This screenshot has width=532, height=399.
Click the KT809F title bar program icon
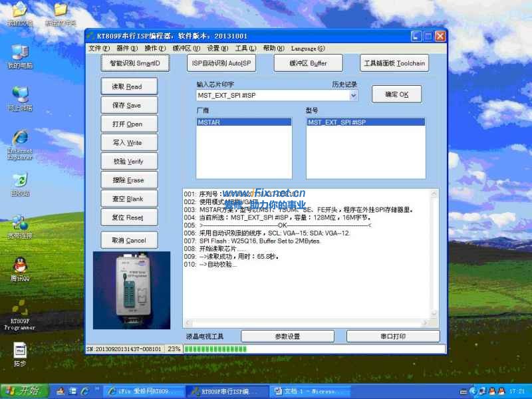(90, 36)
